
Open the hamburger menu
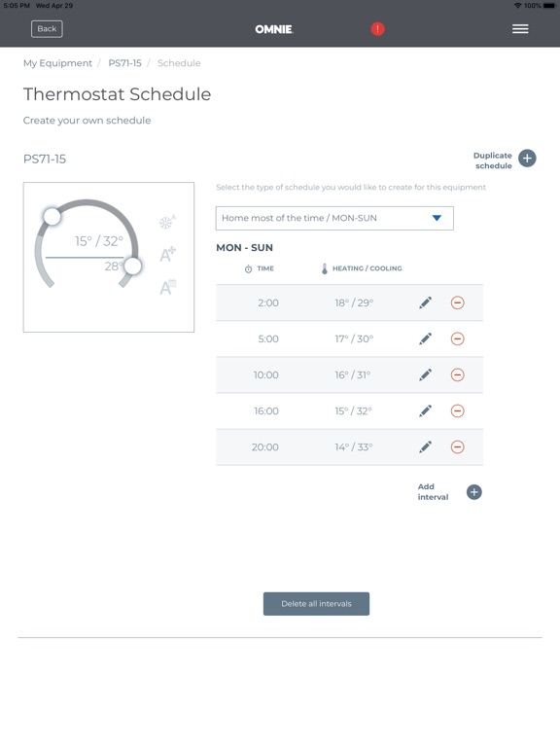(x=520, y=29)
